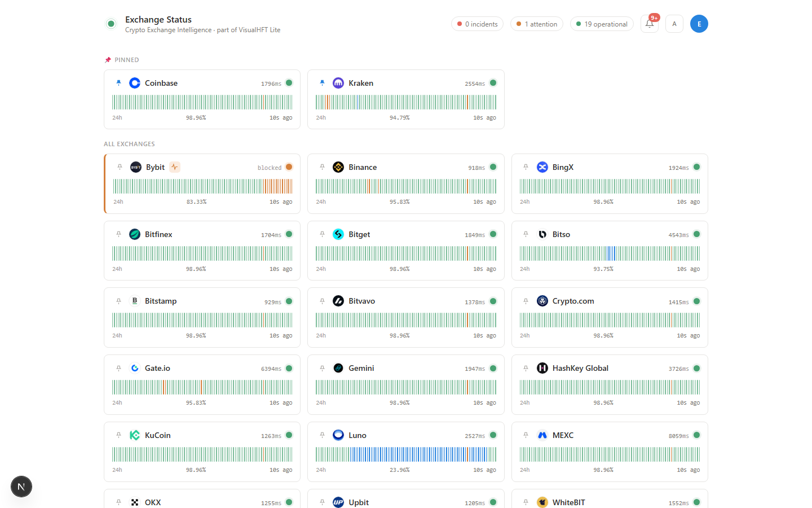
Task: Click Luno's 23.96% uptime value
Action: pyautogui.click(x=400, y=470)
